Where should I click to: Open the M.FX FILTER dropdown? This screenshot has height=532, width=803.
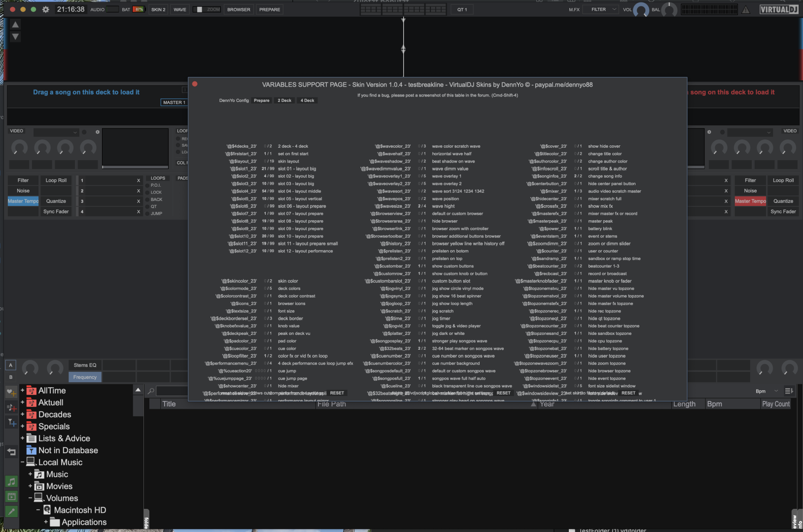[601, 9]
